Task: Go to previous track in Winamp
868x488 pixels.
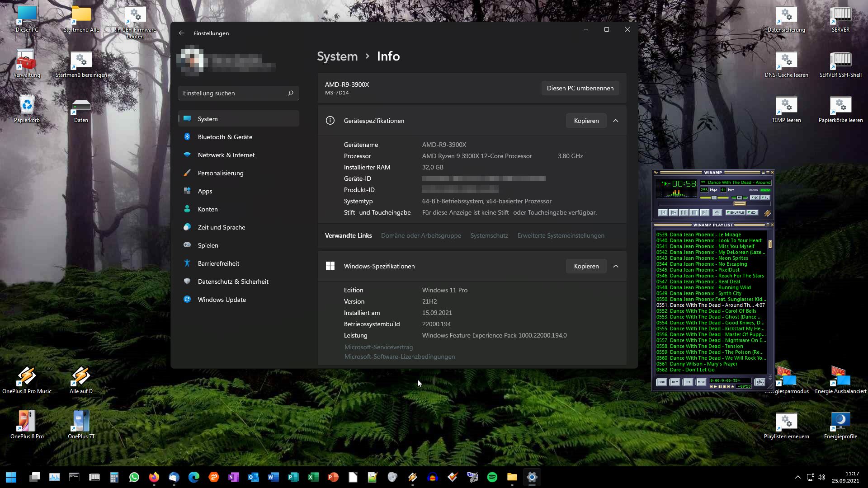Action: [x=663, y=212]
